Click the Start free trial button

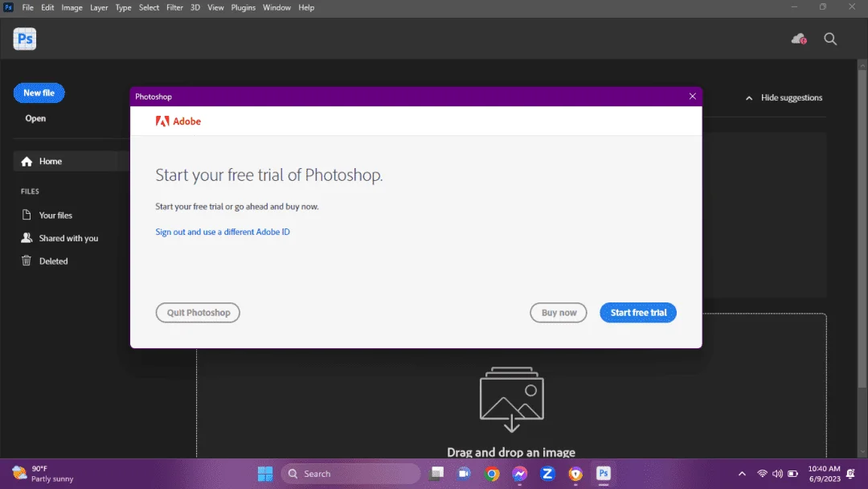click(638, 312)
